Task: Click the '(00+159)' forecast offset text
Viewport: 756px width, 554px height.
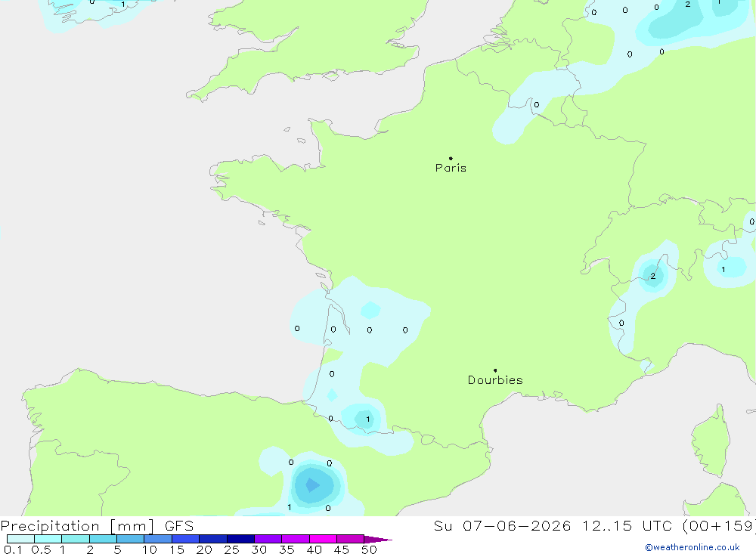Action: (719, 526)
